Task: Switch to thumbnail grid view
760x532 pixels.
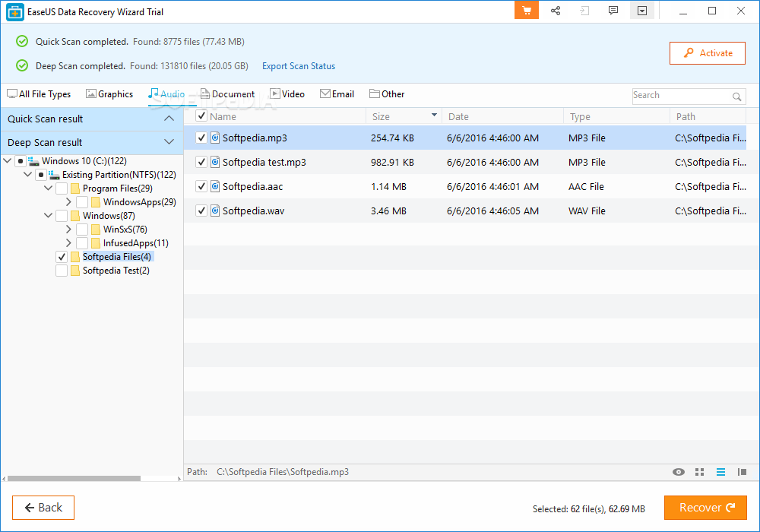Action: click(699, 472)
